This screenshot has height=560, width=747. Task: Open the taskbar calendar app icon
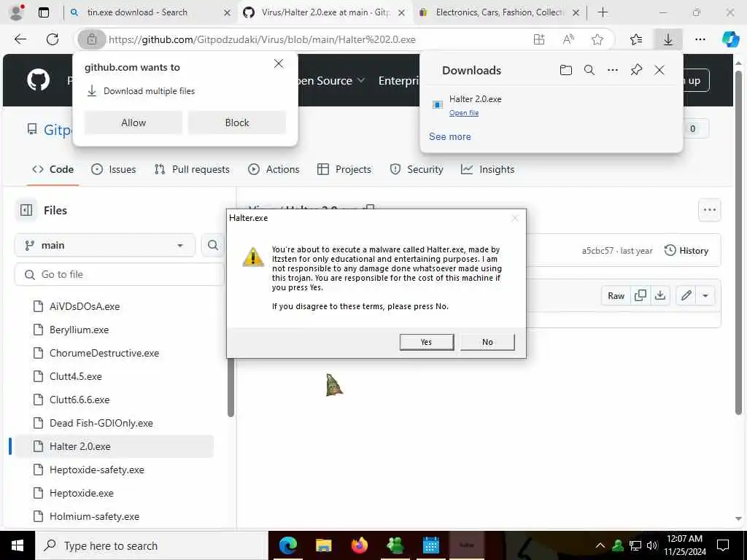tap(431, 545)
